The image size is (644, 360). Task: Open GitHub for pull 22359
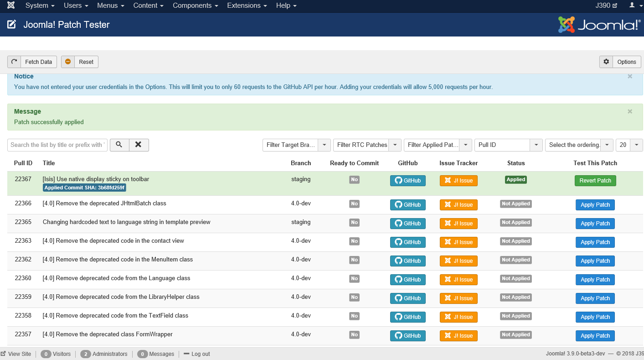point(408,298)
